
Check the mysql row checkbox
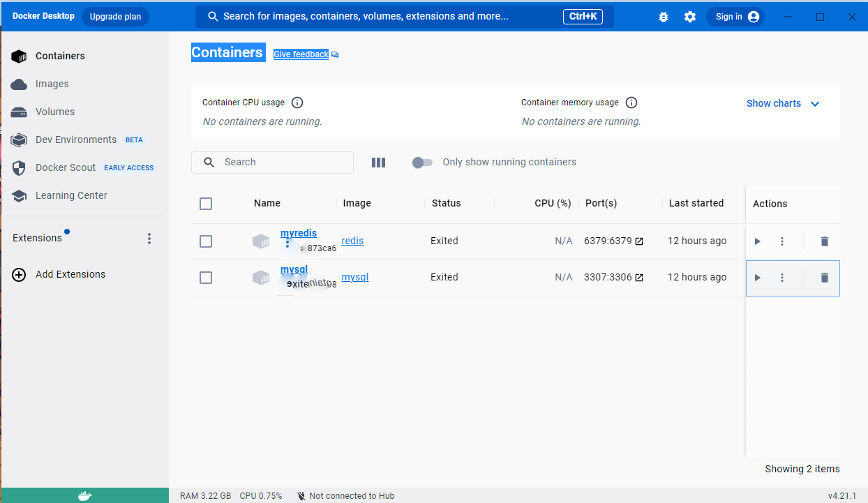tap(206, 278)
